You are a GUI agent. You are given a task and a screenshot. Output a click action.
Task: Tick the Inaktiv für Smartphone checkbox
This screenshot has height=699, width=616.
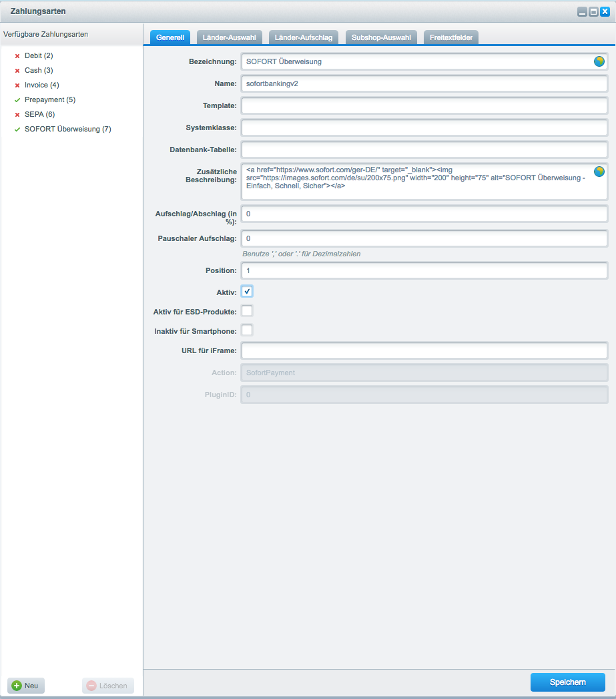point(247,330)
